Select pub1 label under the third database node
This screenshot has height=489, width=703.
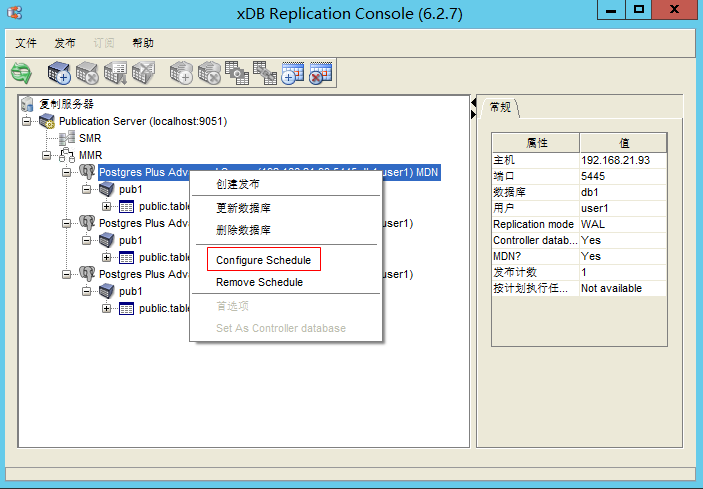[x=130, y=291]
